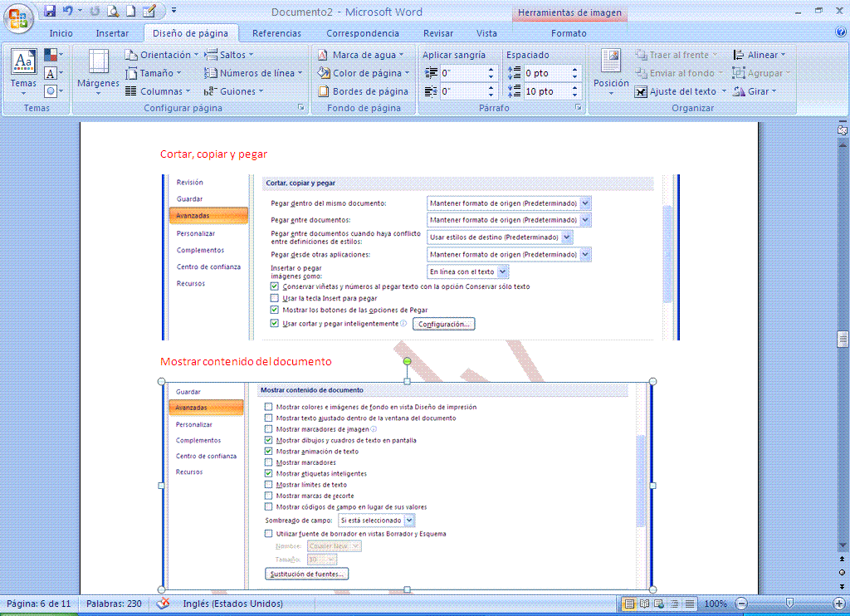Open Vista ribbon tab
The height and width of the screenshot is (616, 850).
[486, 33]
